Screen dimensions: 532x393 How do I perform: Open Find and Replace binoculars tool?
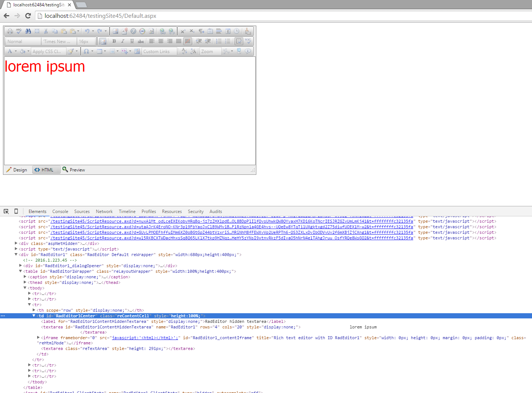(x=28, y=31)
